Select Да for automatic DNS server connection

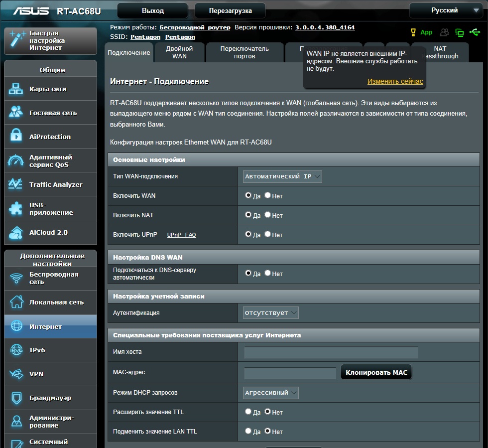coord(248,273)
